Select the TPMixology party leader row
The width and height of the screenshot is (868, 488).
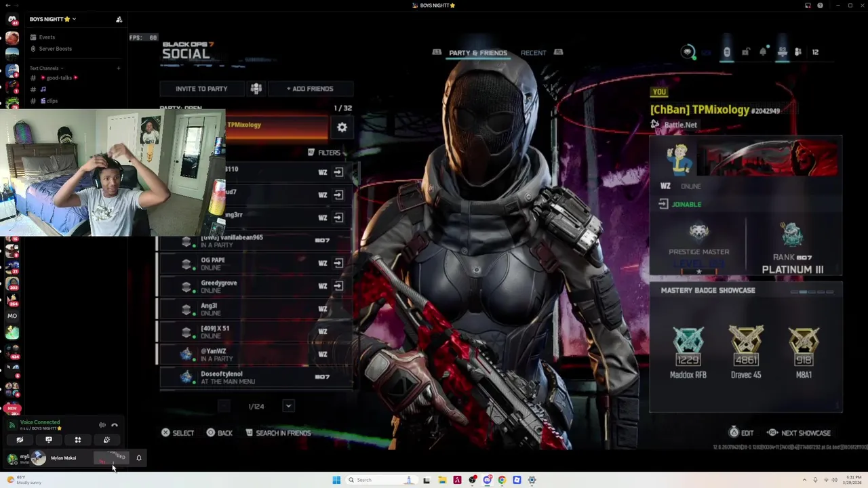(x=277, y=127)
